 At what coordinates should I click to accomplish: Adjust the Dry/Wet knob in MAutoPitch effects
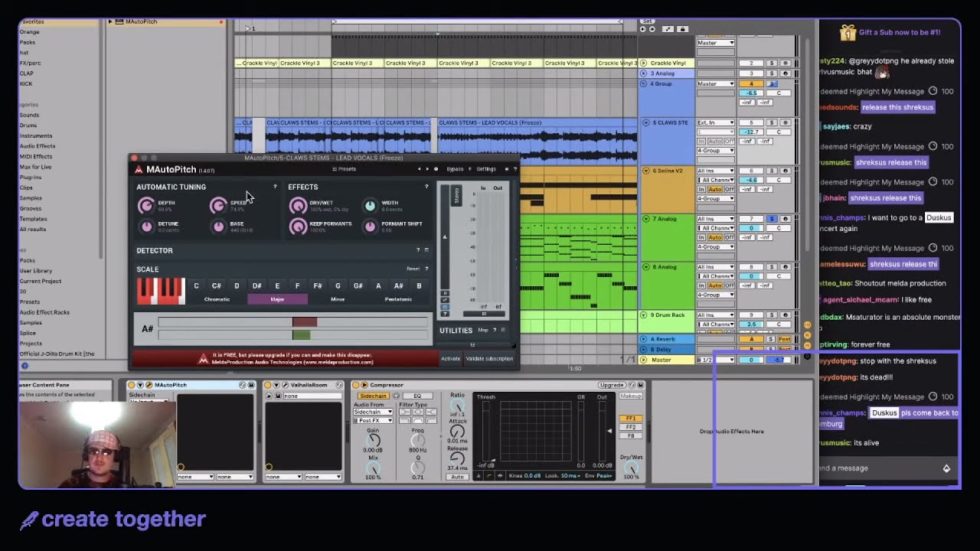click(x=298, y=205)
